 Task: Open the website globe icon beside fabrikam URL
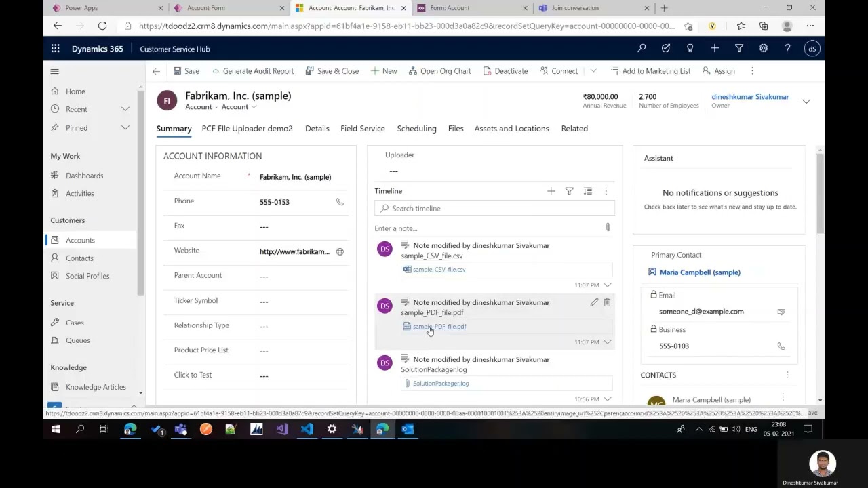[340, 252]
